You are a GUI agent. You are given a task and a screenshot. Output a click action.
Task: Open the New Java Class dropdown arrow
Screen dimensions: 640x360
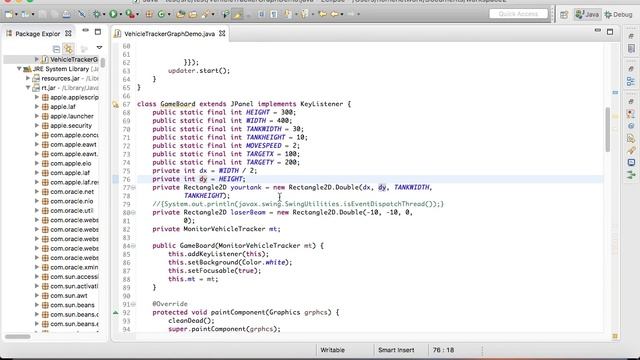(169, 14)
